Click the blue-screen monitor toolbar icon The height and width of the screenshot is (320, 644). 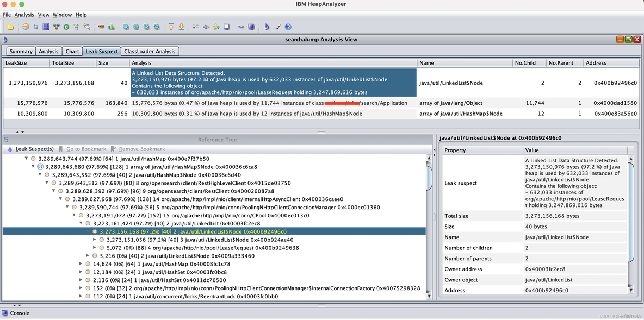[251, 27]
